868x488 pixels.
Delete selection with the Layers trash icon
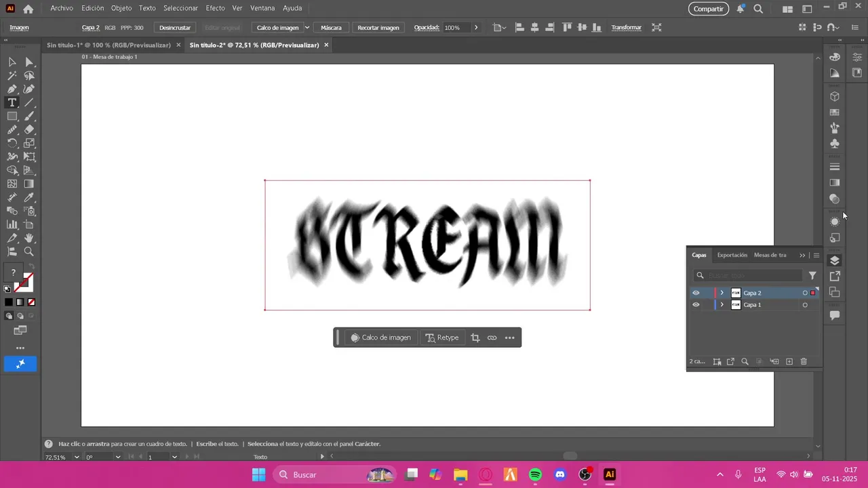pos(804,362)
